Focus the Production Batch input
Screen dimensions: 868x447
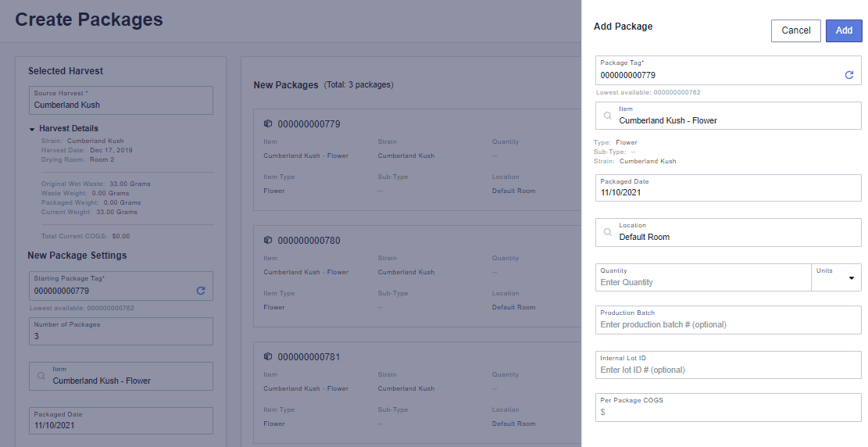[728, 320]
